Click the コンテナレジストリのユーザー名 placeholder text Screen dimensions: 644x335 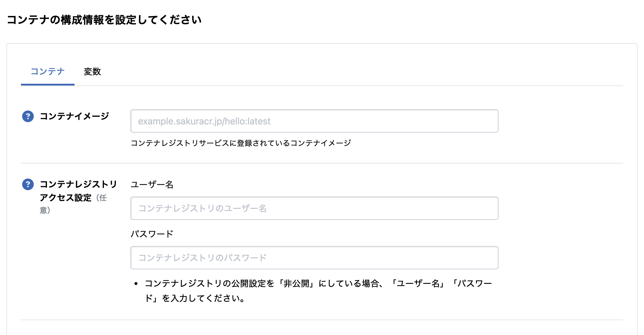pyautogui.click(x=202, y=209)
